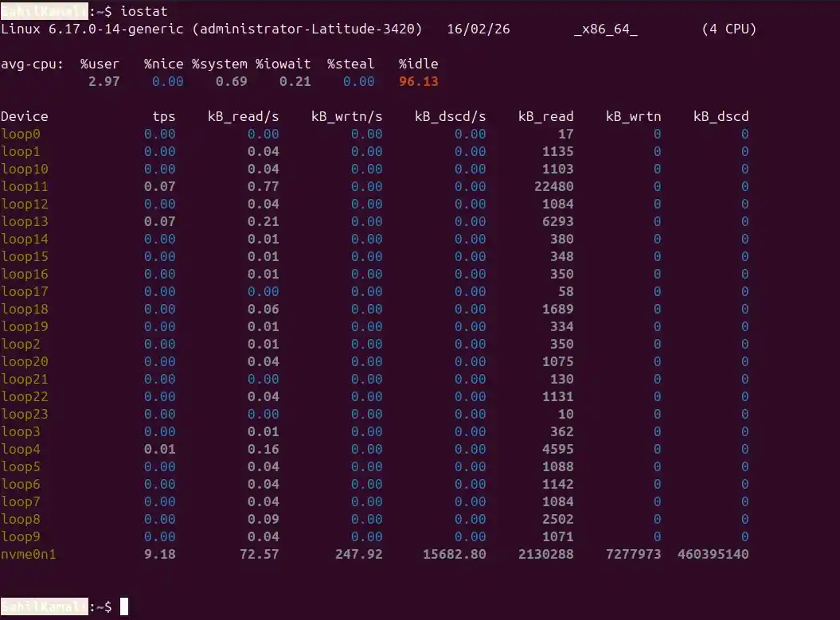Select loop11 kB_read value 22480
The width and height of the screenshot is (840, 620).
[x=554, y=186]
